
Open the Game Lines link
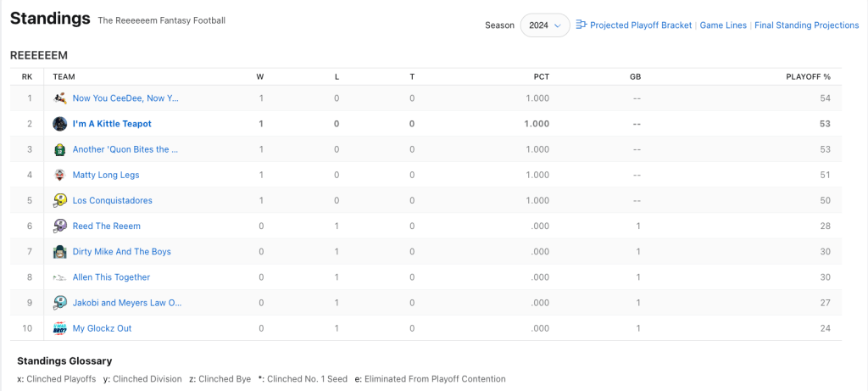pos(723,25)
